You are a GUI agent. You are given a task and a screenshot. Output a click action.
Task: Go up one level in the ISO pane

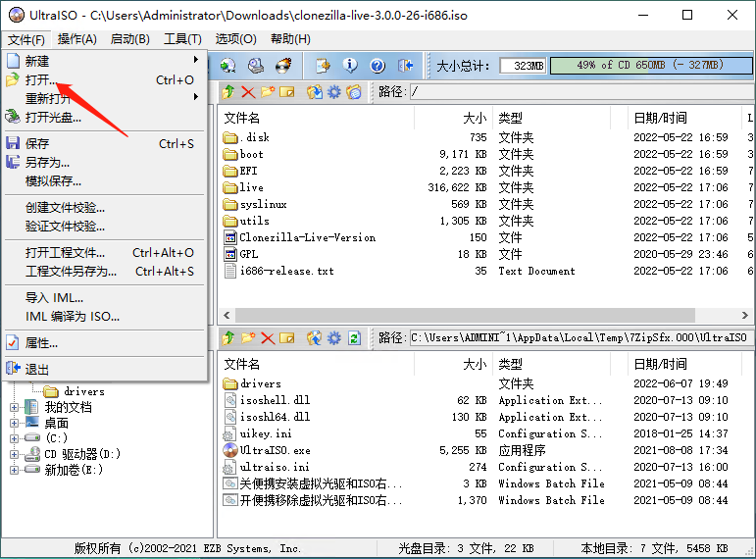(228, 91)
